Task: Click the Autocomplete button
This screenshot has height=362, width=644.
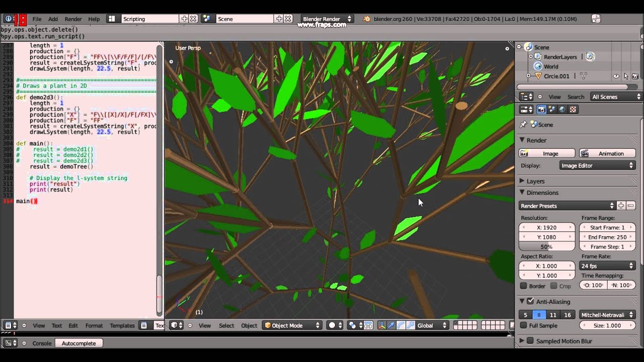Action: pyautogui.click(x=79, y=343)
